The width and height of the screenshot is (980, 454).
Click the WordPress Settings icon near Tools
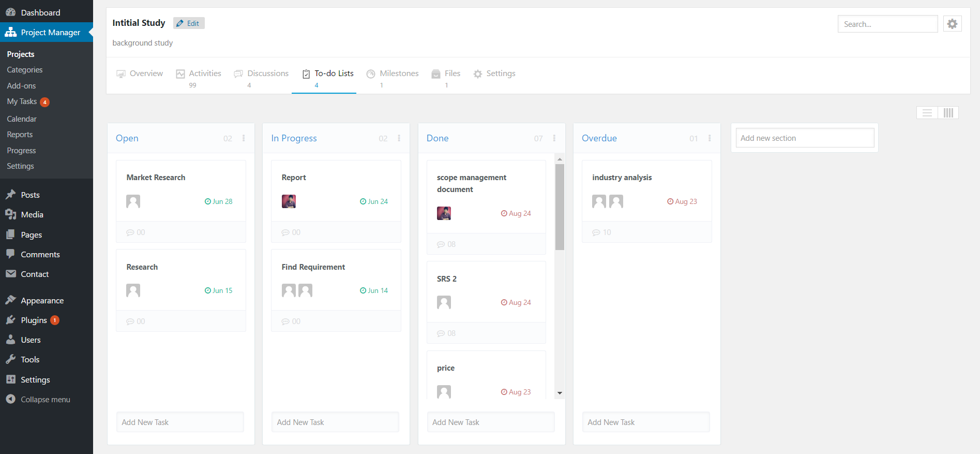coord(10,379)
